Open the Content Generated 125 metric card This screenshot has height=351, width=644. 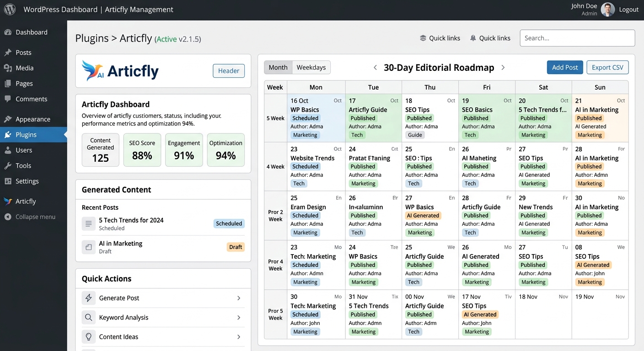101,150
